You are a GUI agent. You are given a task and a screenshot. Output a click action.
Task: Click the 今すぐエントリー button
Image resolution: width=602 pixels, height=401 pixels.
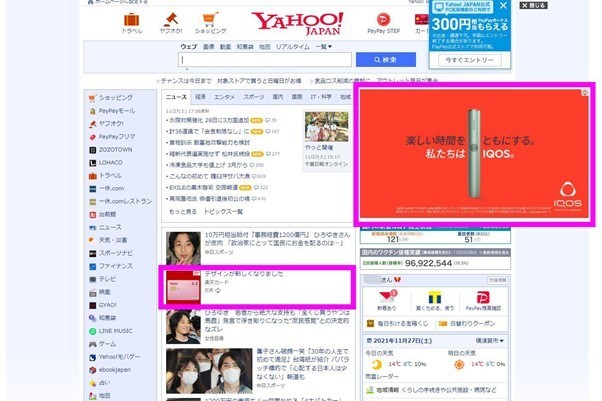point(470,60)
